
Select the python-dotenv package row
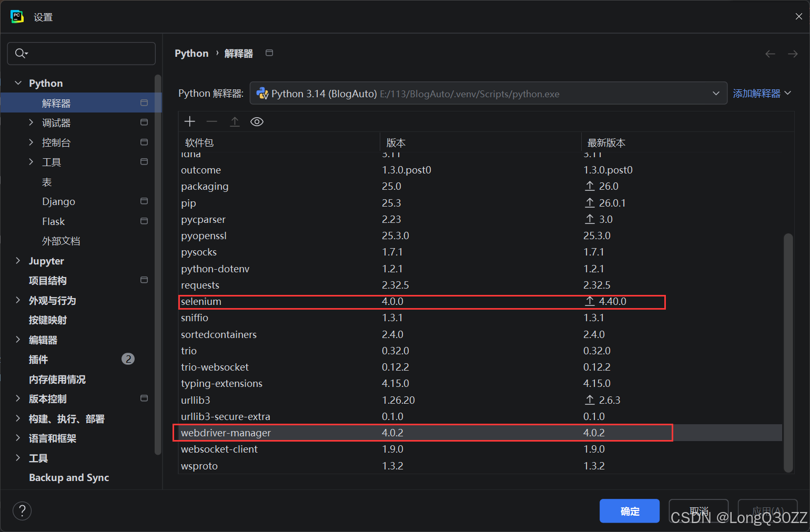480,269
